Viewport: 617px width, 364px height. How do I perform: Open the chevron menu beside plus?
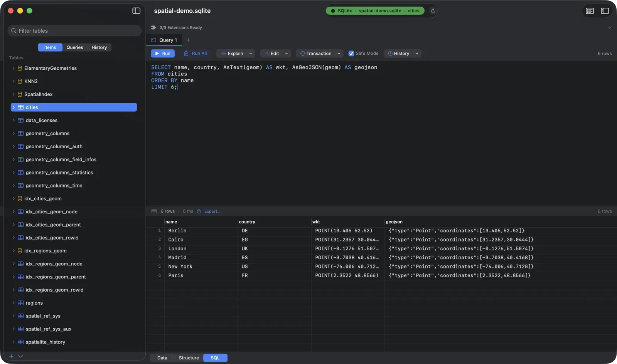(20, 356)
